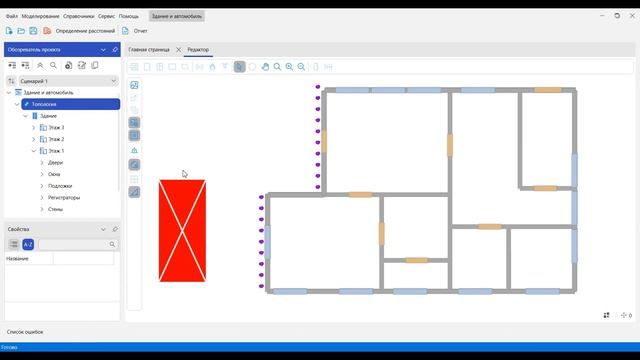Collapse the Топология node
The height and width of the screenshot is (360, 640).
pyautogui.click(x=17, y=104)
